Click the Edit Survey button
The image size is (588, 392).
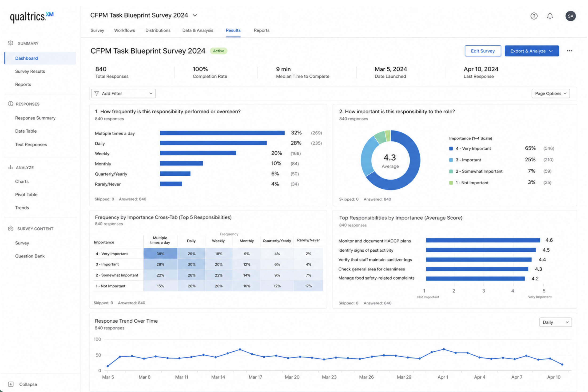[x=482, y=51]
